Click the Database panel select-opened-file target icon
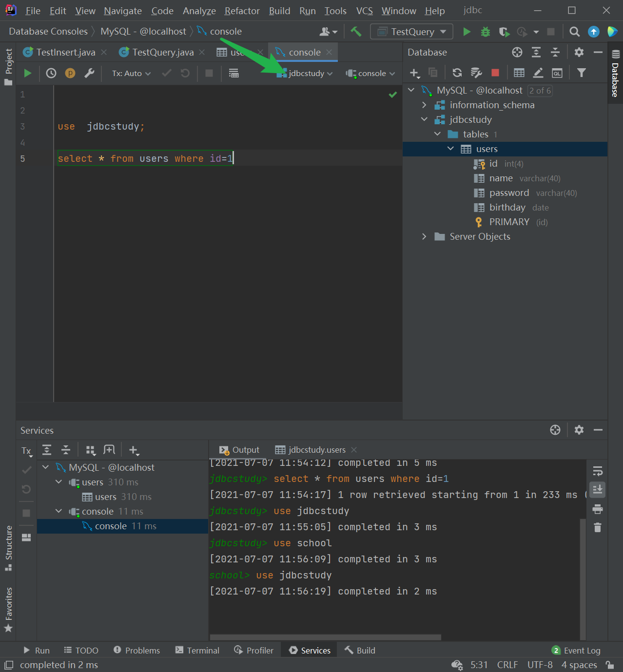The image size is (623, 672). [x=517, y=52]
